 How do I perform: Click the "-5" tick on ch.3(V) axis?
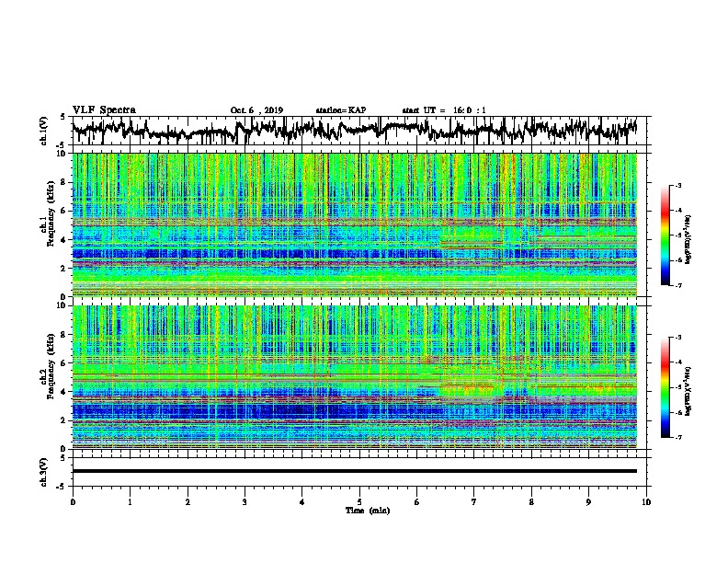[62, 487]
